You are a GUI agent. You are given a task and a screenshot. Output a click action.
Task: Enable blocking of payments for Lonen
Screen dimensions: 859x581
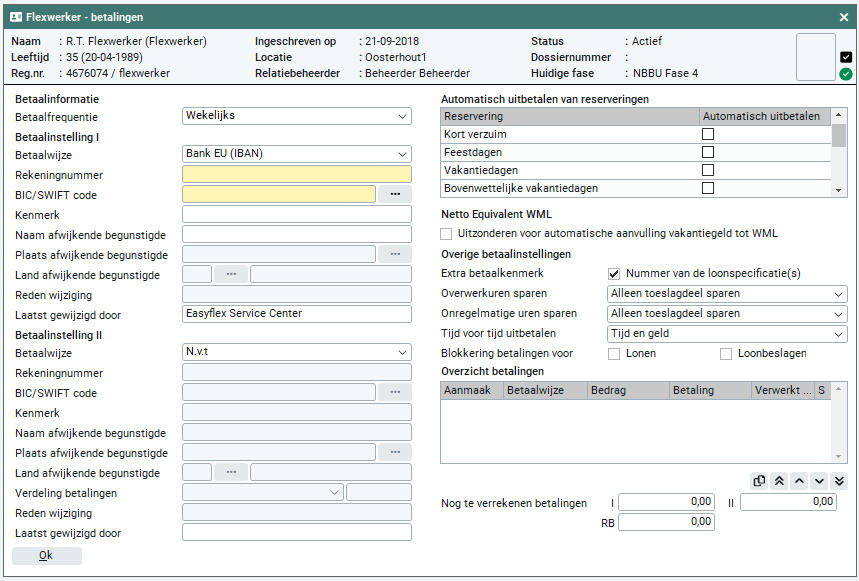[x=615, y=354]
